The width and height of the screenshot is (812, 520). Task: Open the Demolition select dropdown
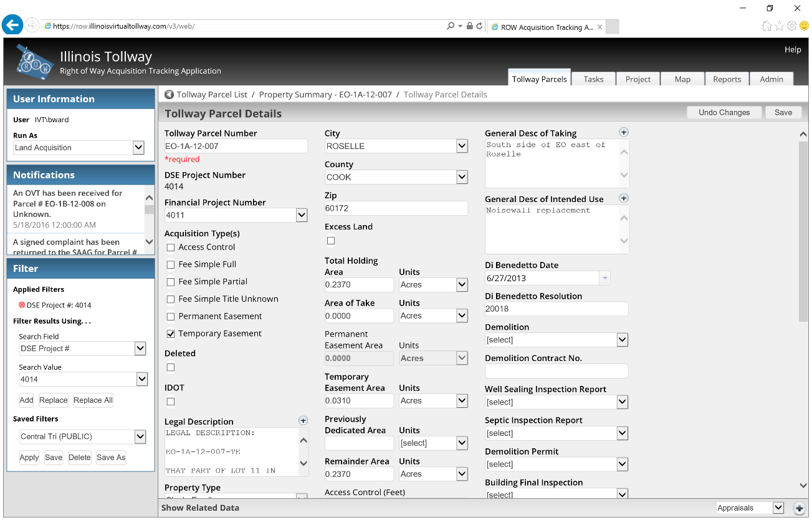coord(622,340)
